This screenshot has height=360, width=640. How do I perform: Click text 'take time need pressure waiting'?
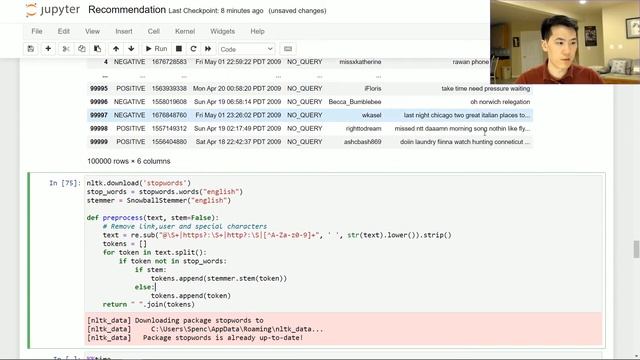click(x=485, y=89)
